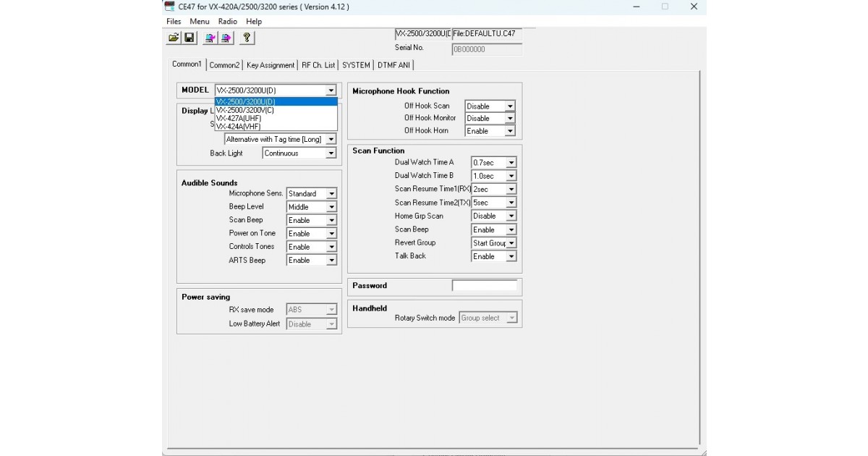Click the CE47 app icon in title bar
Viewport: 868px width, 456px height.
coord(169,7)
